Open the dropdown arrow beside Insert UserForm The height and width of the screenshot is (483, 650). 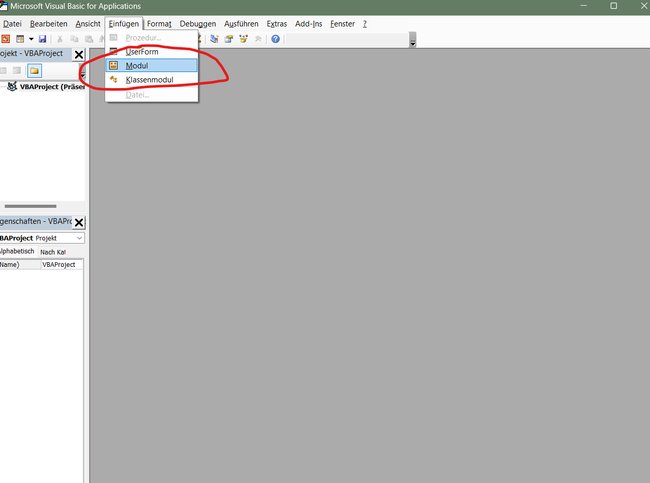(x=31, y=39)
